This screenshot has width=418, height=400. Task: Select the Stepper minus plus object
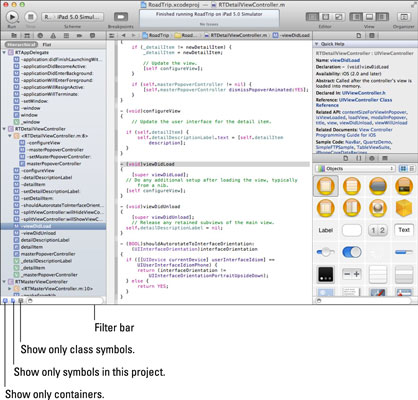coord(352,274)
